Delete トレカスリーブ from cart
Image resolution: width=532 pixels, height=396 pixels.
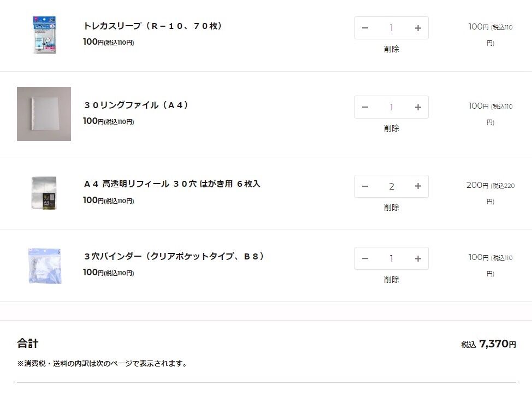[392, 49]
